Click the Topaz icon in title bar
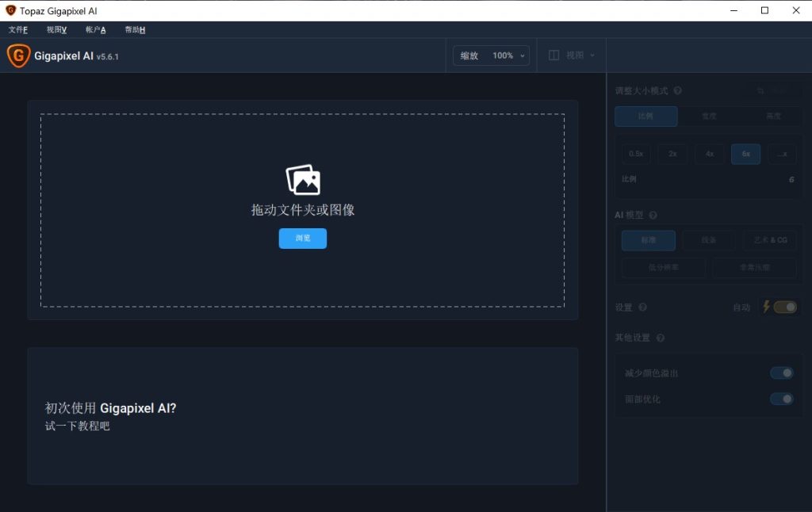The image size is (812, 512). [x=10, y=10]
